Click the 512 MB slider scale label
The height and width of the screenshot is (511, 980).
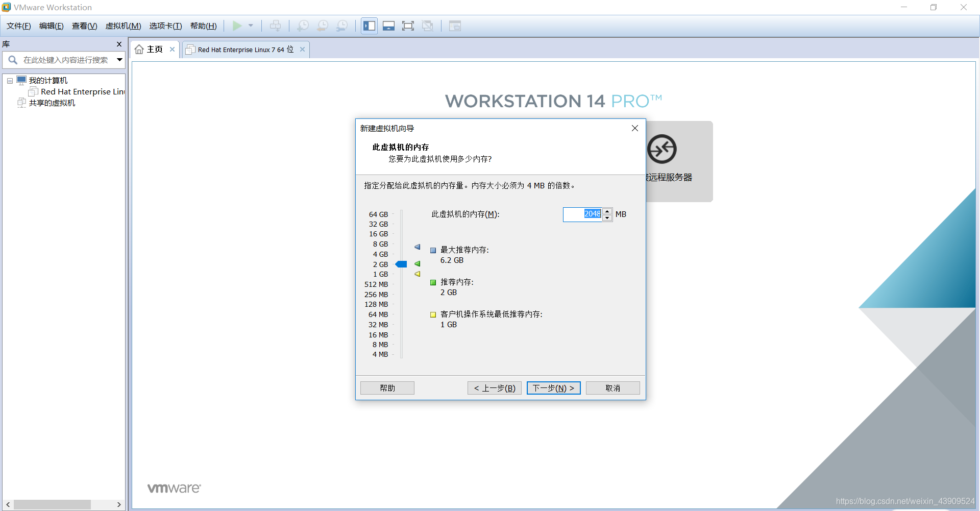pyautogui.click(x=376, y=284)
